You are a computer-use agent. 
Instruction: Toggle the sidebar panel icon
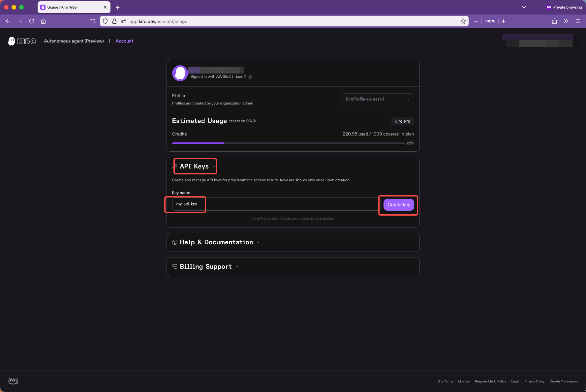[x=92, y=21]
